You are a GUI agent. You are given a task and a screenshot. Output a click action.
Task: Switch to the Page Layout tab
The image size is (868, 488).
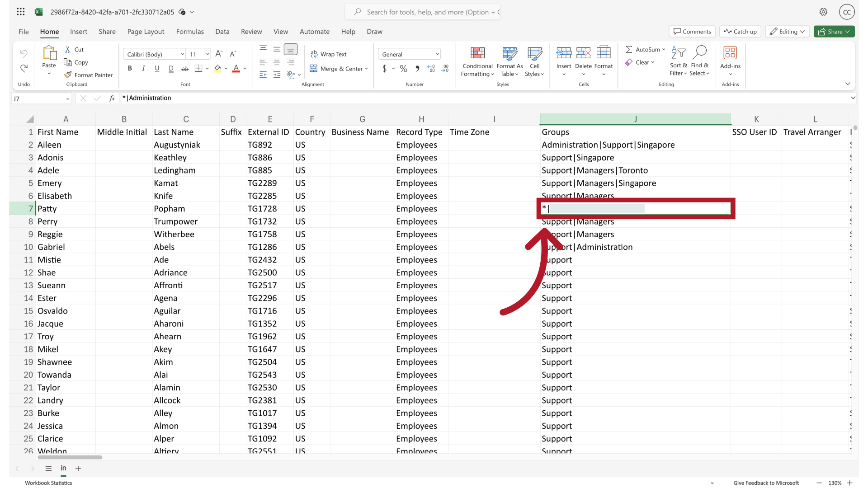[x=146, y=32]
